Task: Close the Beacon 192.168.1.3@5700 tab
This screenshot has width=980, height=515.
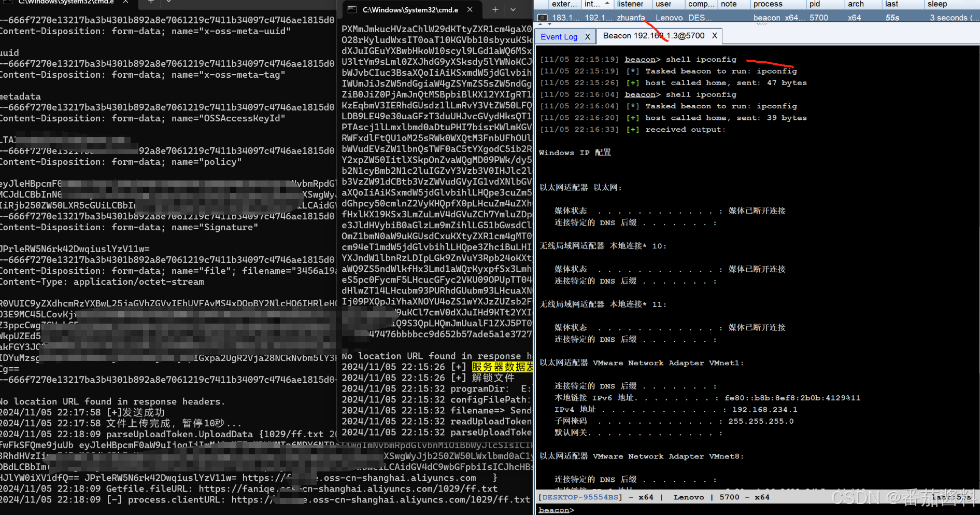Action: tap(714, 36)
